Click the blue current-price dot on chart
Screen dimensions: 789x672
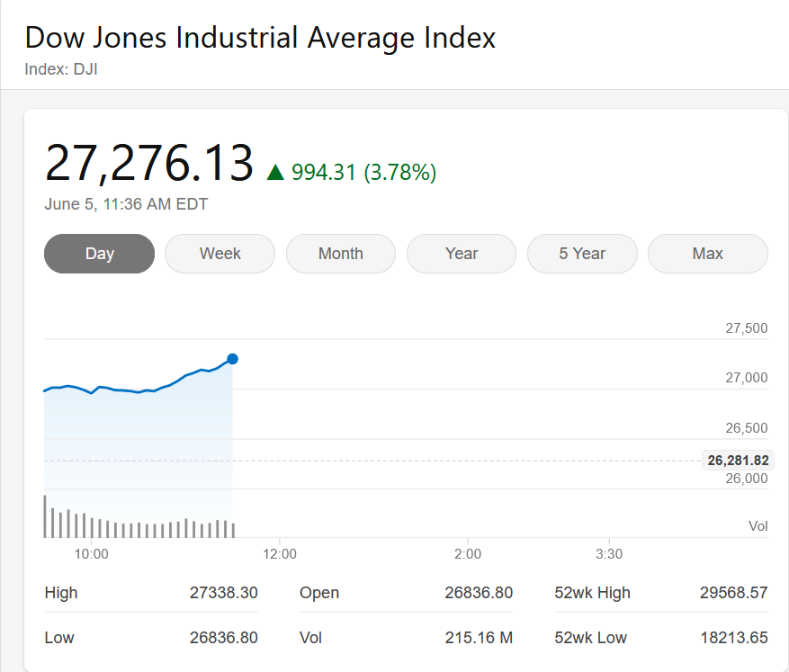pyautogui.click(x=232, y=359)
